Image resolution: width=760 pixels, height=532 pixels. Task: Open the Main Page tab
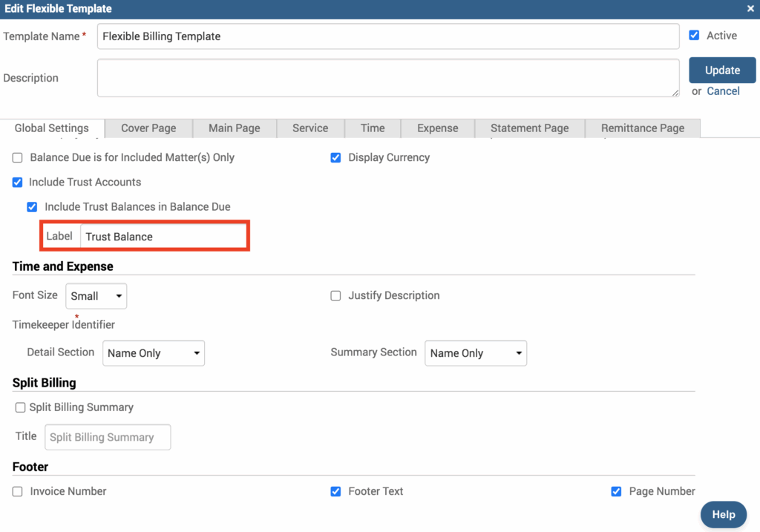[234, 128]
